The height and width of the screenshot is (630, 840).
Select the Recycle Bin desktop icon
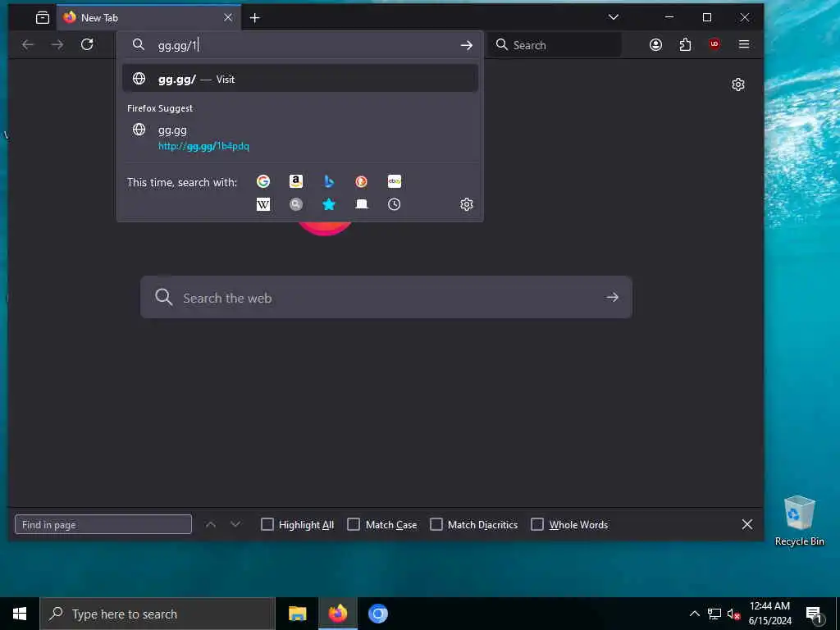click(799, 521)
